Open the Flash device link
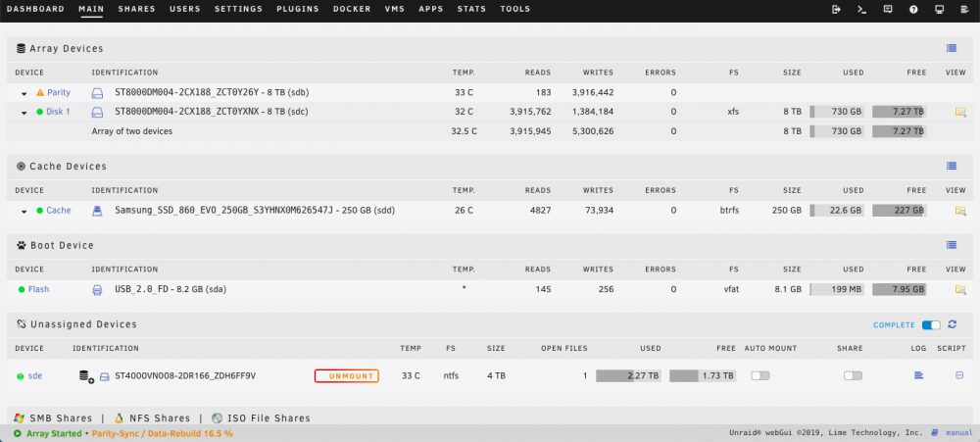Image resolution: width=980 pixels, height=442 pixels. (x=38, y=289)
